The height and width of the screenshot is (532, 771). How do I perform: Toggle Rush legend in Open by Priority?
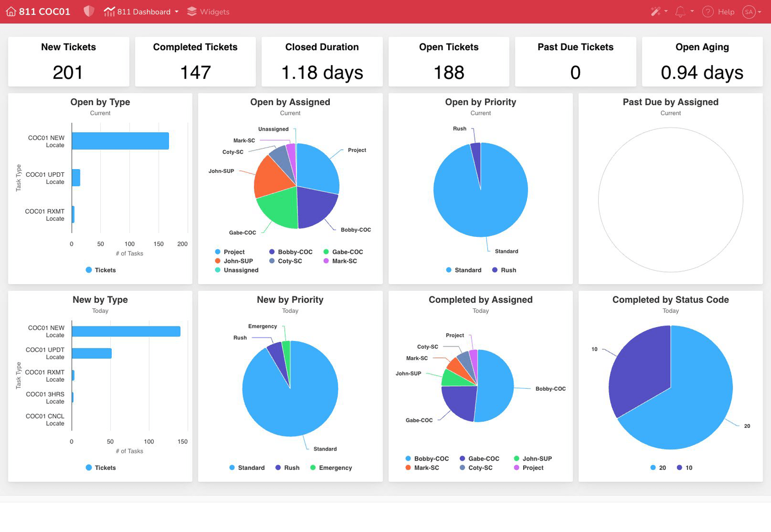click(504, 270)
